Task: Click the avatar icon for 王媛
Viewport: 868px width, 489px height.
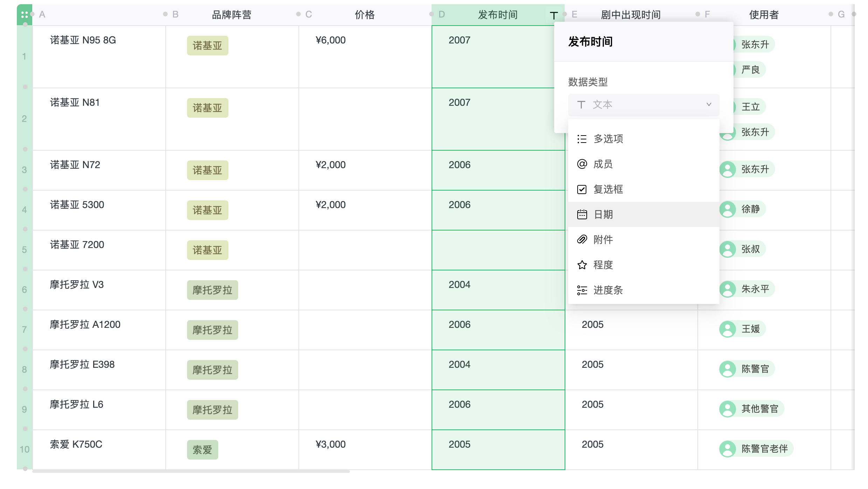Action: coord(728,329)
